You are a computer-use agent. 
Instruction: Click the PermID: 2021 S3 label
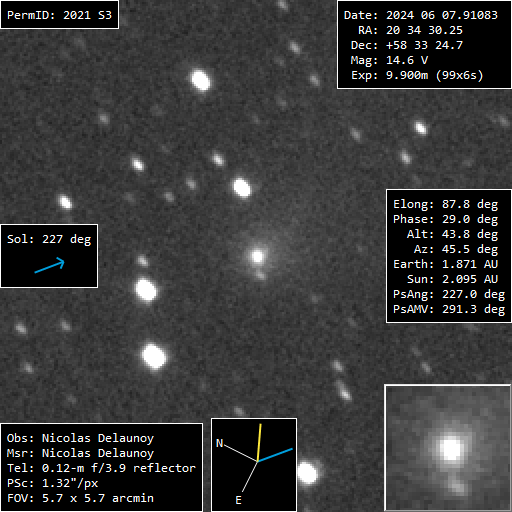point(59,15)
